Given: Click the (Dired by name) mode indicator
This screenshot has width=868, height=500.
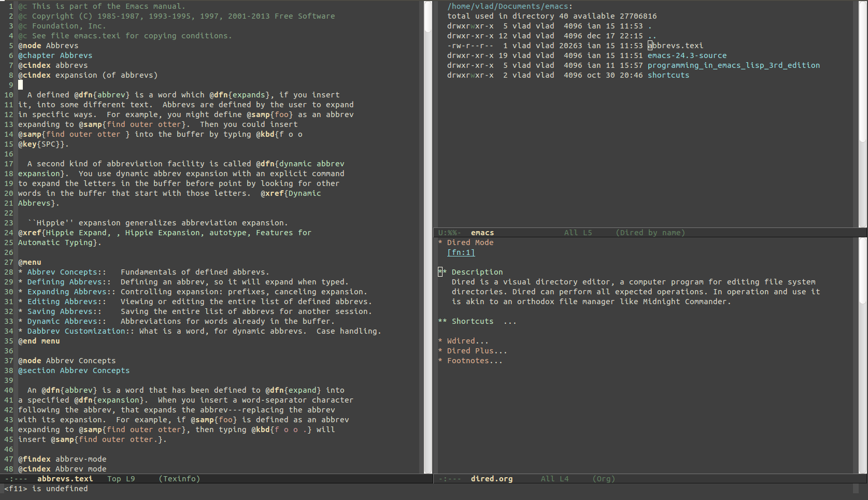Looking at the screenshot, I should (650, 233).
